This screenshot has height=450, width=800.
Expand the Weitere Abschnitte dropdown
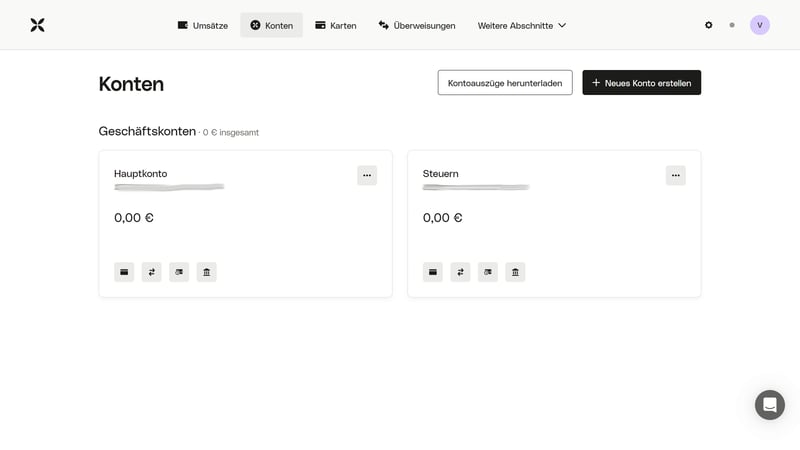point(522,26)
